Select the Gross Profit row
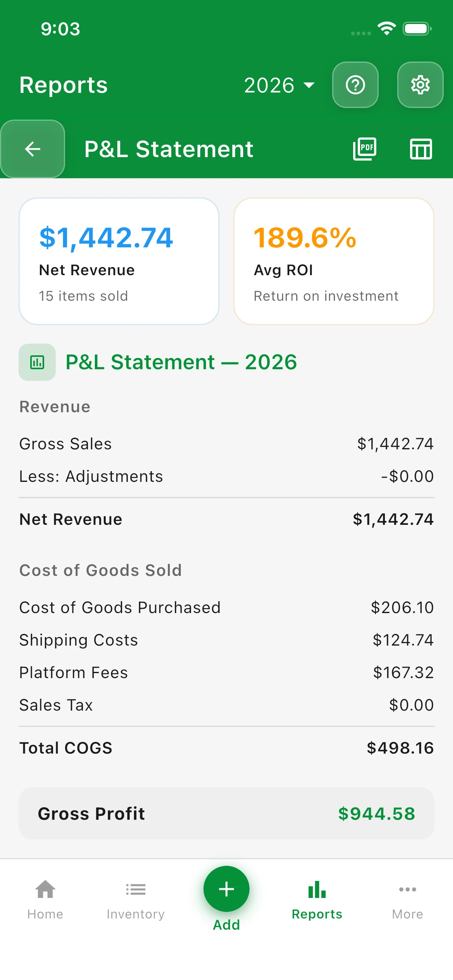 tap(226, 814)
